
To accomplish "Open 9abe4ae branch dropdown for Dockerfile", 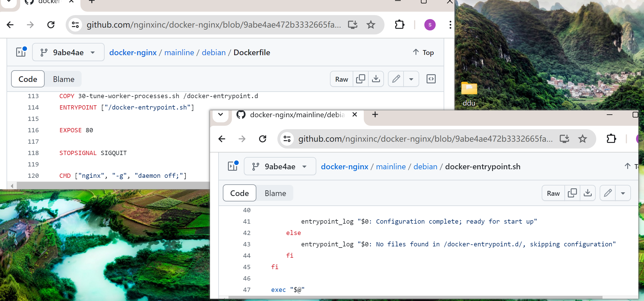I will pyautogui.click(x=68, y=52).
